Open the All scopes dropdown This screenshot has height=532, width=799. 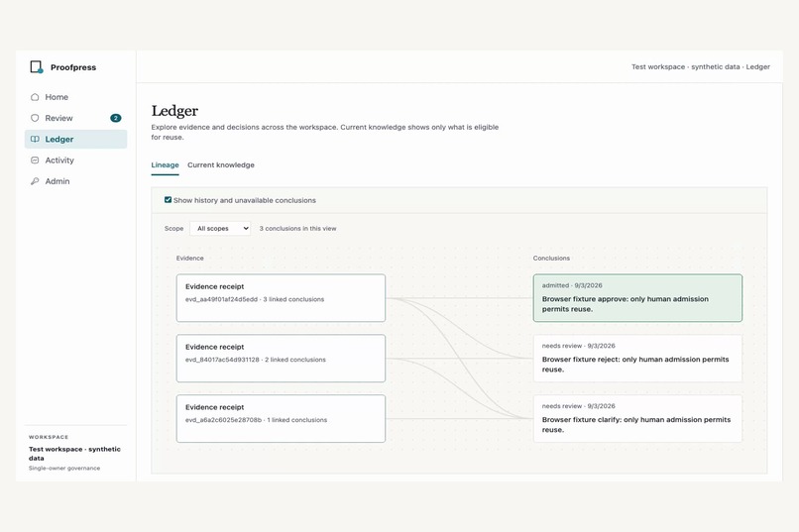pyautogui.click(x=220, y=228)
